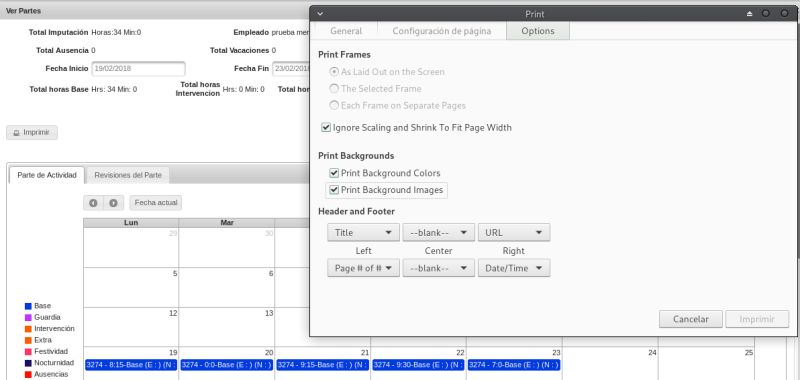Click day 12 in the calendar

click(173, 313)
